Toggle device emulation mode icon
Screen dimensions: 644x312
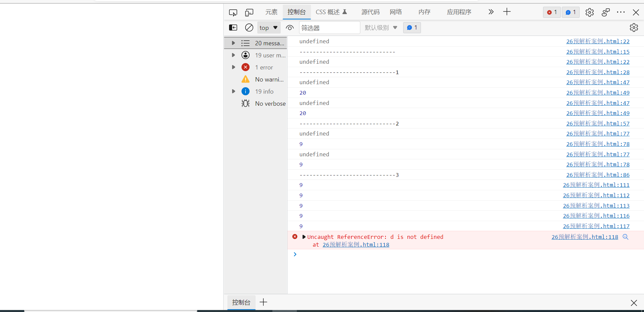coord(249,12)
